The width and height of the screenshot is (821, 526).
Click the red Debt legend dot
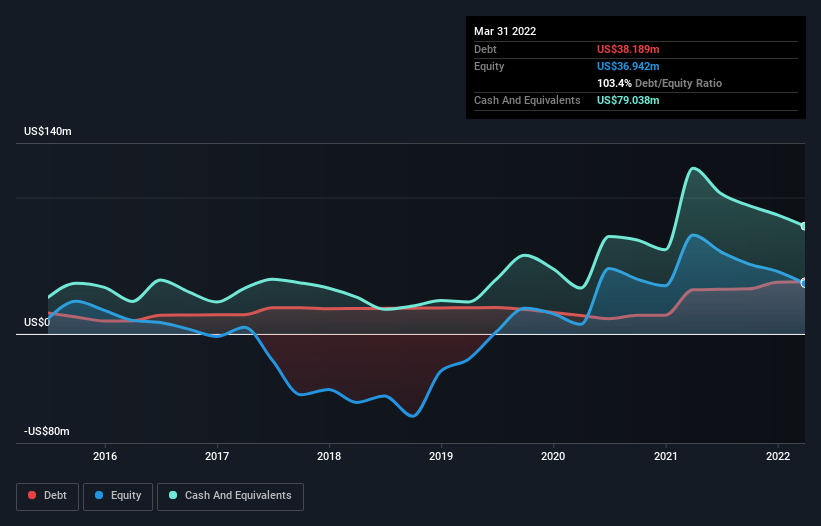(x=32, y=495)
